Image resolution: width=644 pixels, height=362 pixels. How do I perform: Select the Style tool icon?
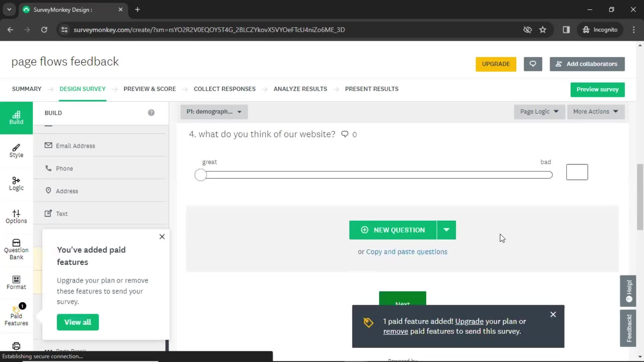click(x=16, y=151)
